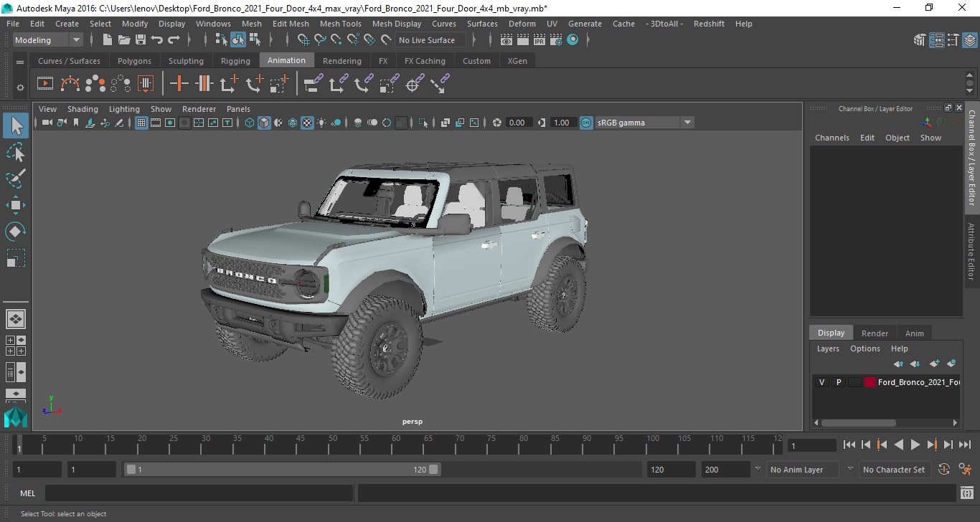The width and height of the screenshot is (980, 522).
Task: Toggle textured display checker icon
Action: (x=307, y=123)
